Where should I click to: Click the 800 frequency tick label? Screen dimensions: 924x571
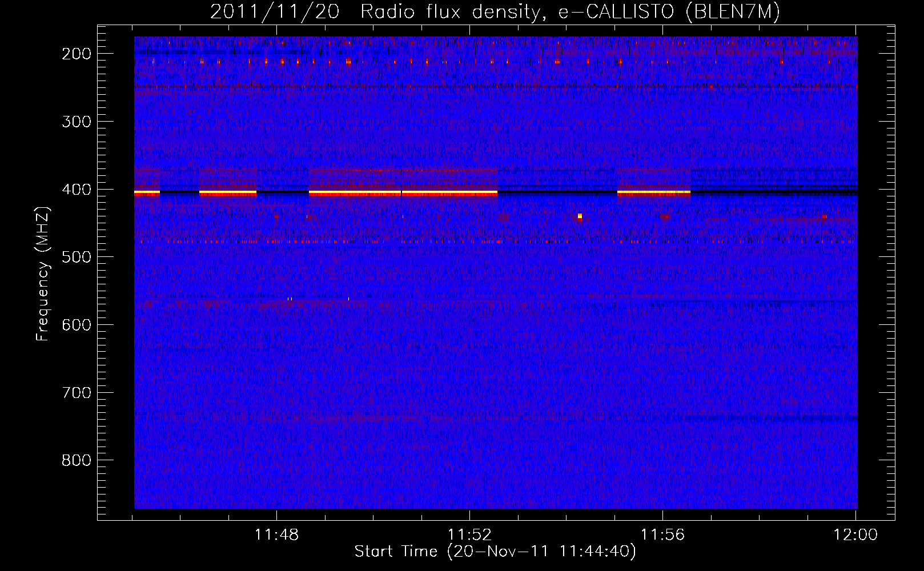coord(77,460)
